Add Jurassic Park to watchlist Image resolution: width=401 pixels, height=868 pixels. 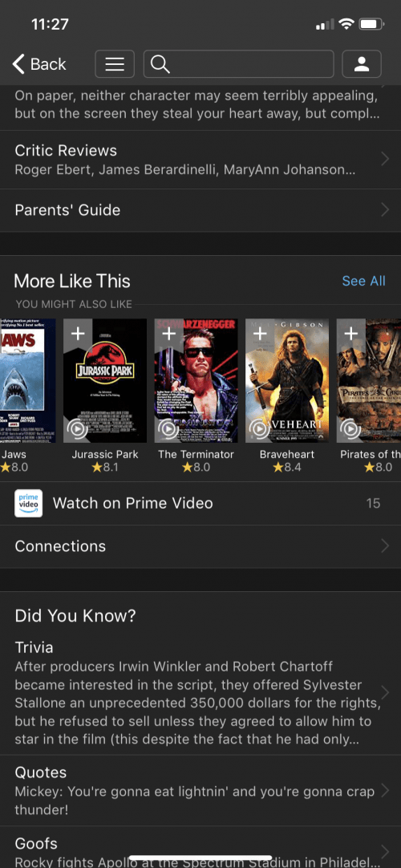[x=78, y=334]
